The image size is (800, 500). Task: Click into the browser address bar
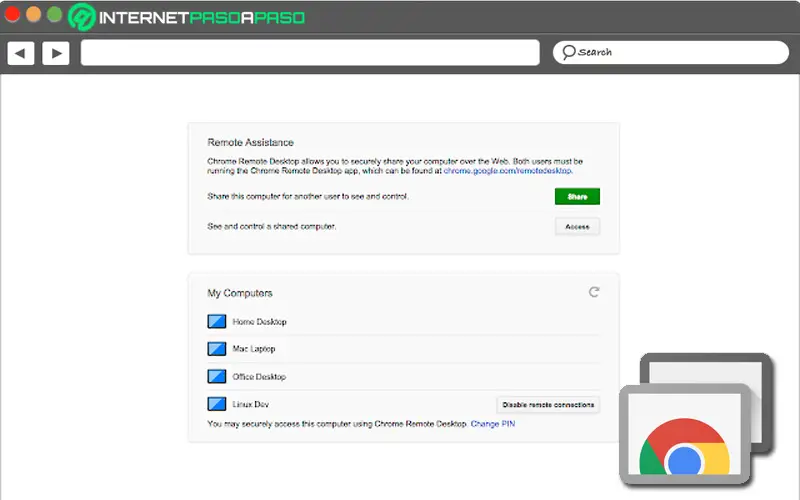310,53
